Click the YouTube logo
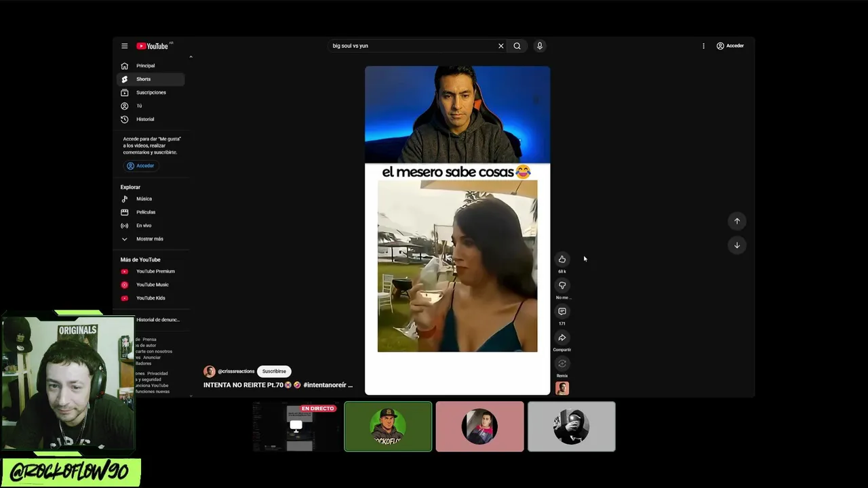868x488 pixels. coord(153,46)
